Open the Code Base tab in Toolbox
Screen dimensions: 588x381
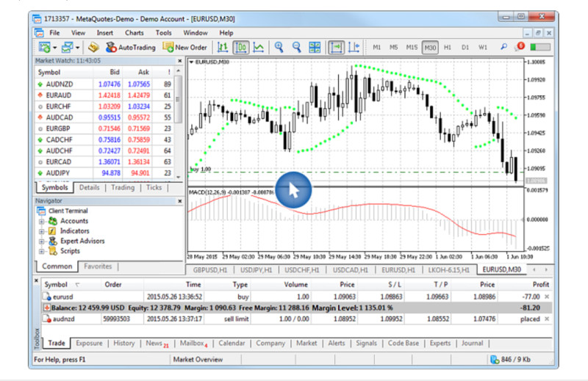403,343
